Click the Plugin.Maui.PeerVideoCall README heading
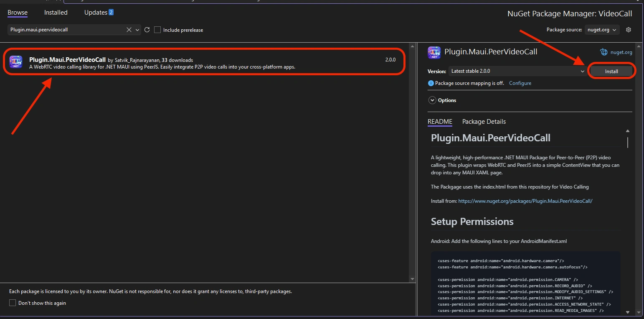This screenshot has height=319, width=644. click(x=491, y=138)
